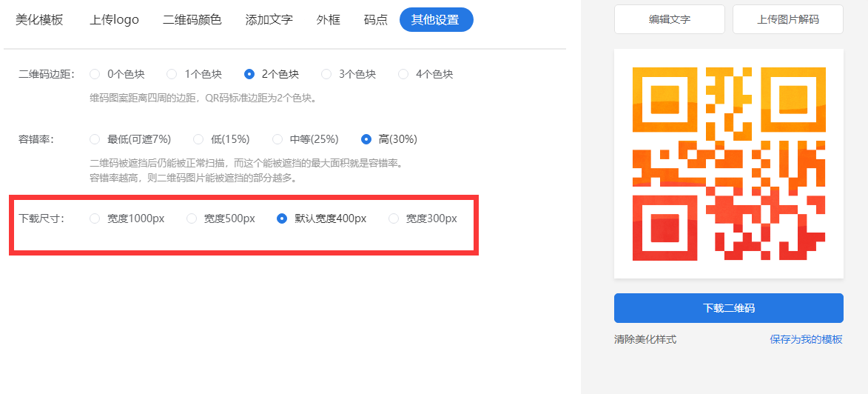Click the 容错率越高 hint line

194,178
